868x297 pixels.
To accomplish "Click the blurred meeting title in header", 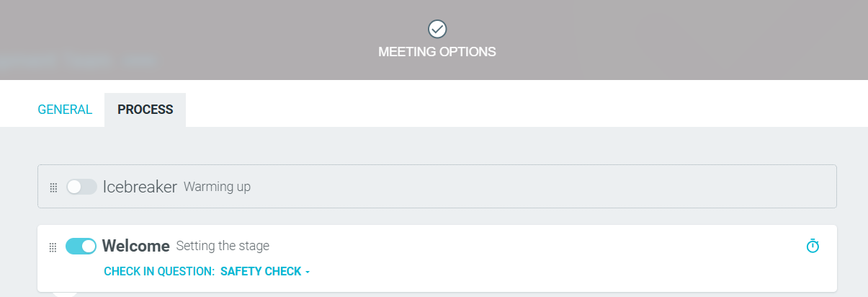I will (79, 61).
